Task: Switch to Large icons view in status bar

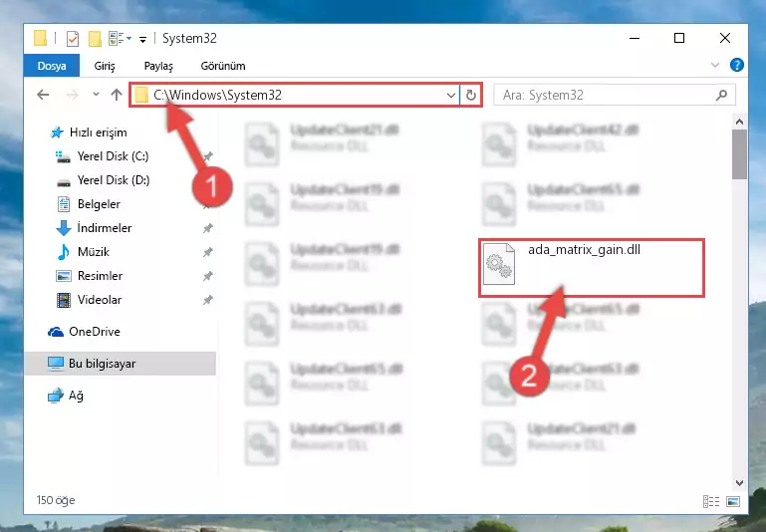Action: coord(733,501)
